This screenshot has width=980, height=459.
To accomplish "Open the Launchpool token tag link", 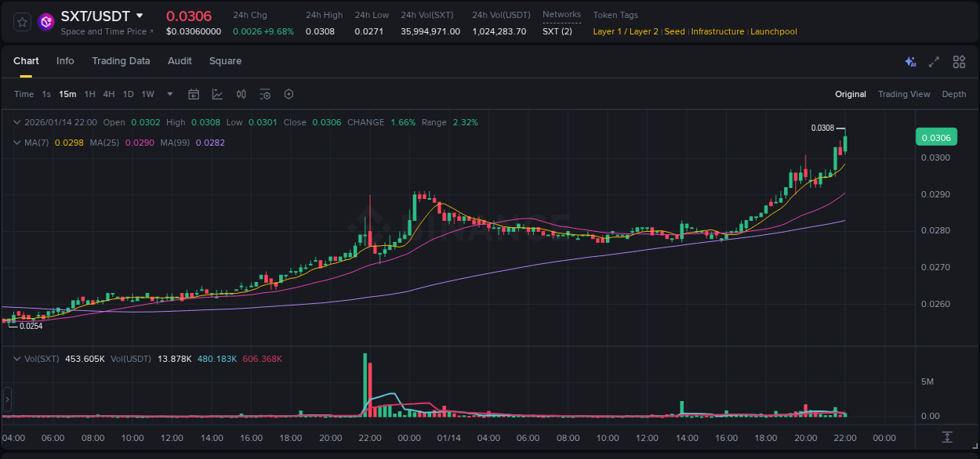I will (x=774, y=31).
